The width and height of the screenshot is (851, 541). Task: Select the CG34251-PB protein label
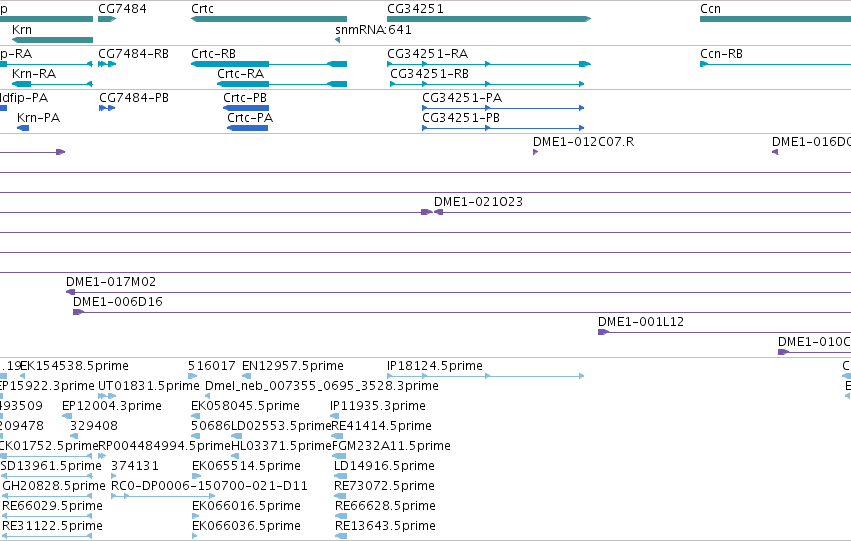point(461,118)
